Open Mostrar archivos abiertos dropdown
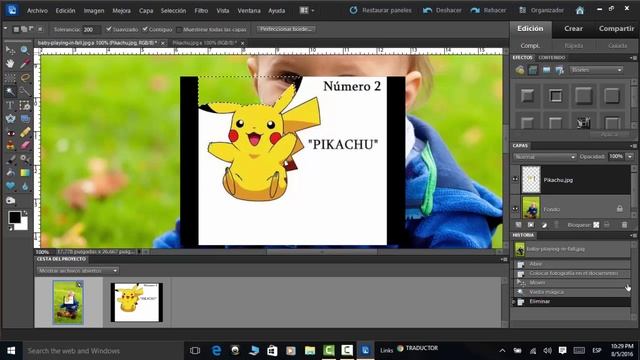The width and height of the screenshot is (640, 360). point(77,271)
